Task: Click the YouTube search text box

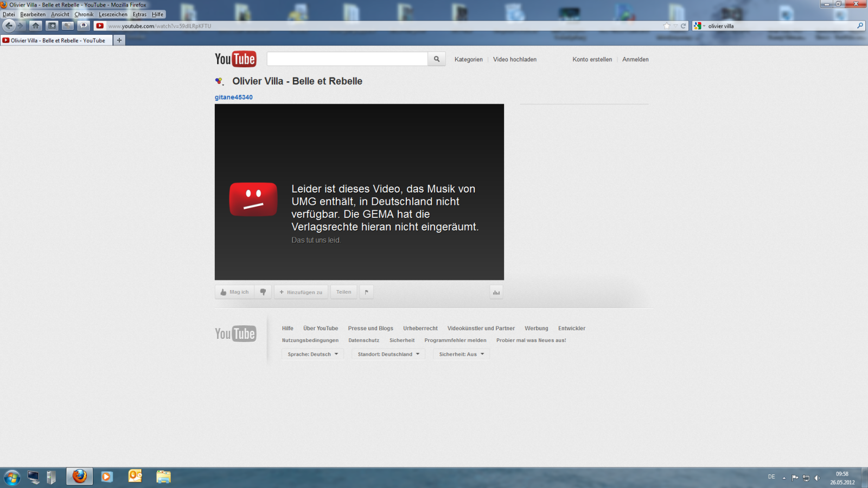Action: (347, 59)
